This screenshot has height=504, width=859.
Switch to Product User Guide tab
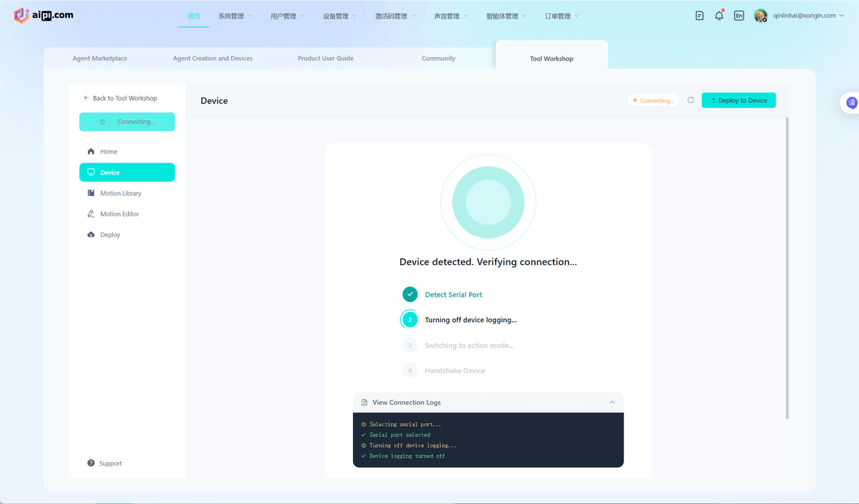(x=325, y=58)
